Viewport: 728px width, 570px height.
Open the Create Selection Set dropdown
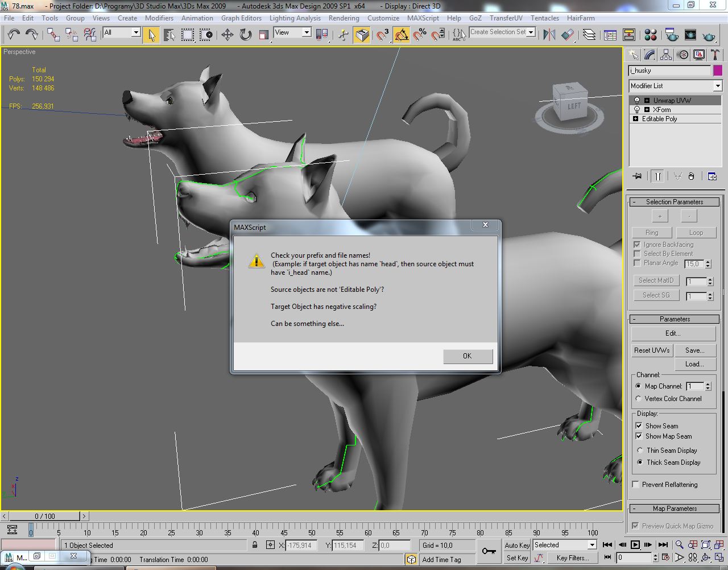click(x=502, y=32)
